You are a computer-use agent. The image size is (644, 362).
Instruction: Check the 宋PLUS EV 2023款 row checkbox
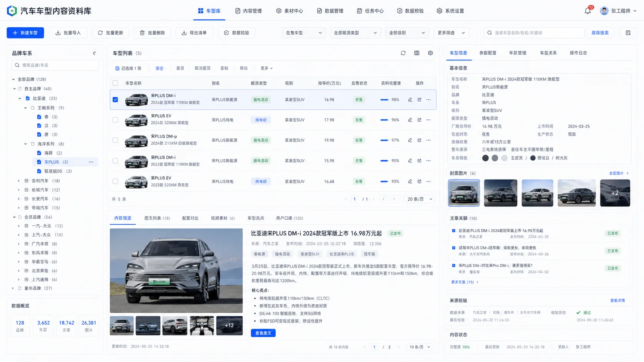click(115, 182)
